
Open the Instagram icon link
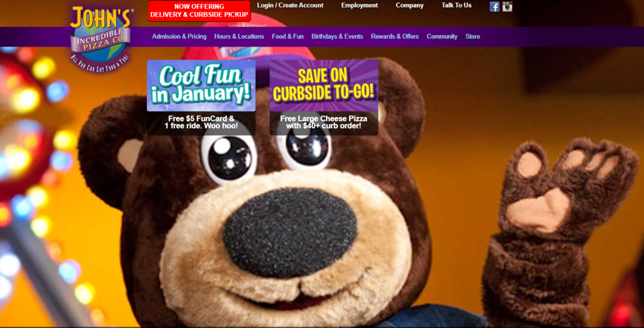click(507, 7)
